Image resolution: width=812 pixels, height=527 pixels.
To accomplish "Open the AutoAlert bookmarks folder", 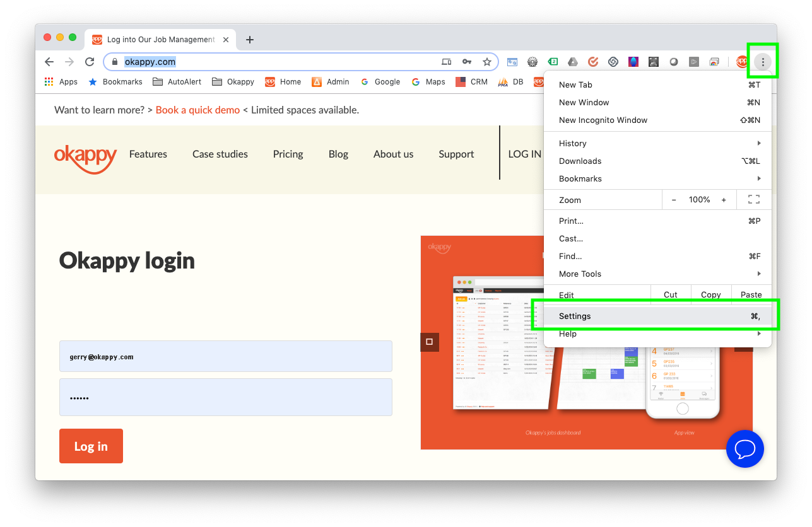I will tap(177, 82).
